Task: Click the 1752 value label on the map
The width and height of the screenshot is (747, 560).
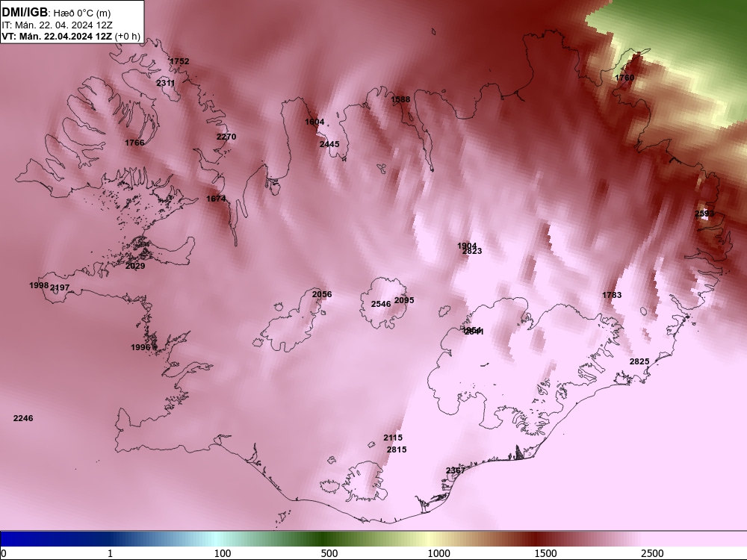Action: [x=179, y=61]
